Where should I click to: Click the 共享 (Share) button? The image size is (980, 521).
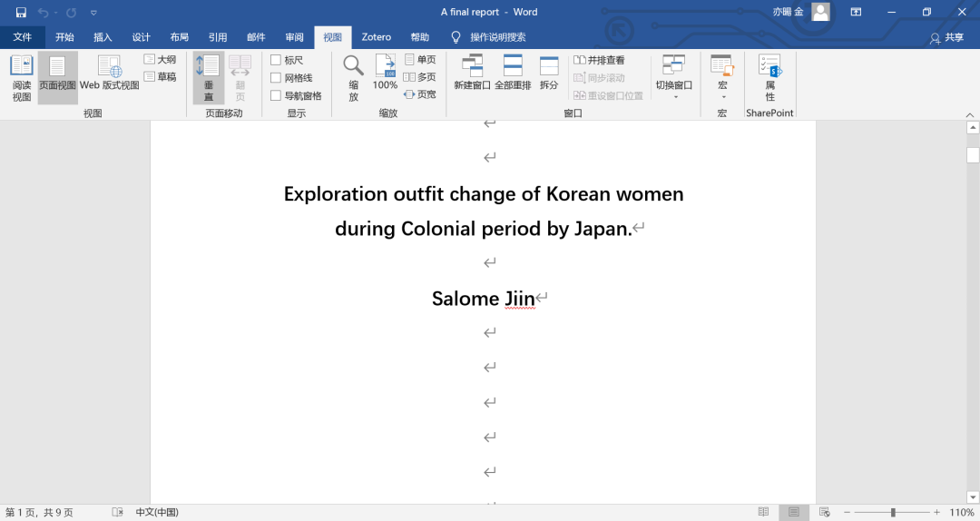946,37
